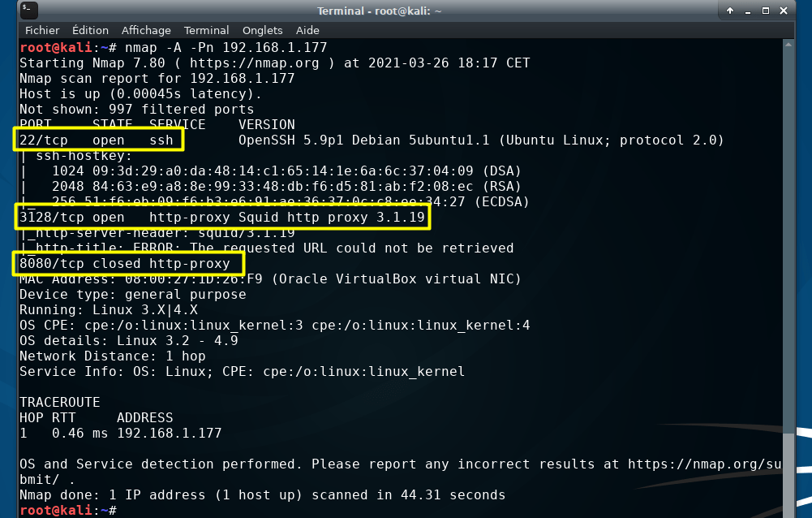Open the Aide menu

(x=307, y=30)
